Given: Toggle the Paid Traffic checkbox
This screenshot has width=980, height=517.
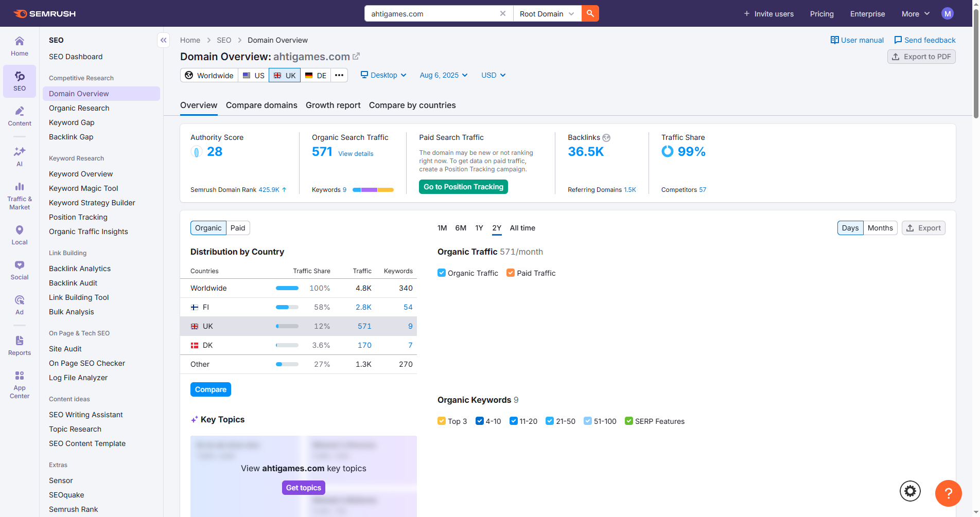Looking at the screenshot, I should (x=511, y=273).
